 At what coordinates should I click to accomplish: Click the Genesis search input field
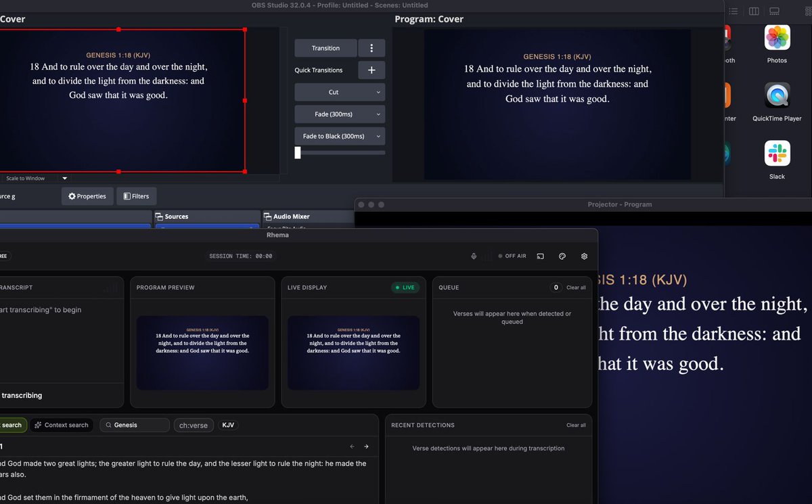pyautogui.click(x=134, y=425)
